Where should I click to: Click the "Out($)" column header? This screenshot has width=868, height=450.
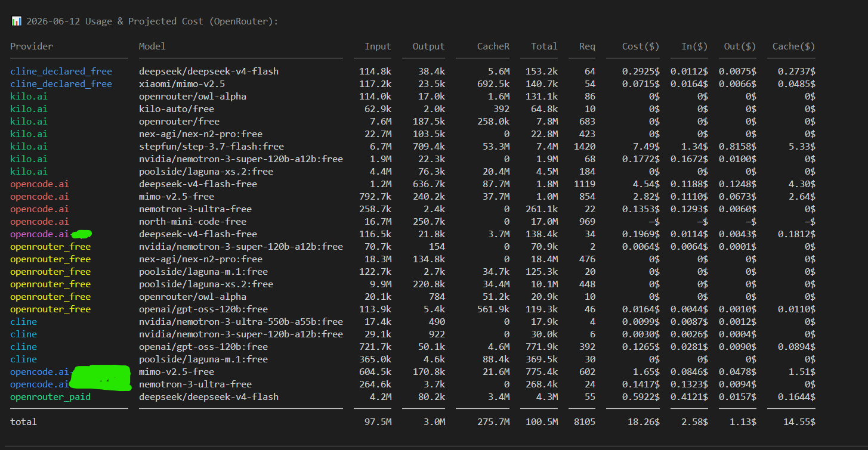click(740, 46)
